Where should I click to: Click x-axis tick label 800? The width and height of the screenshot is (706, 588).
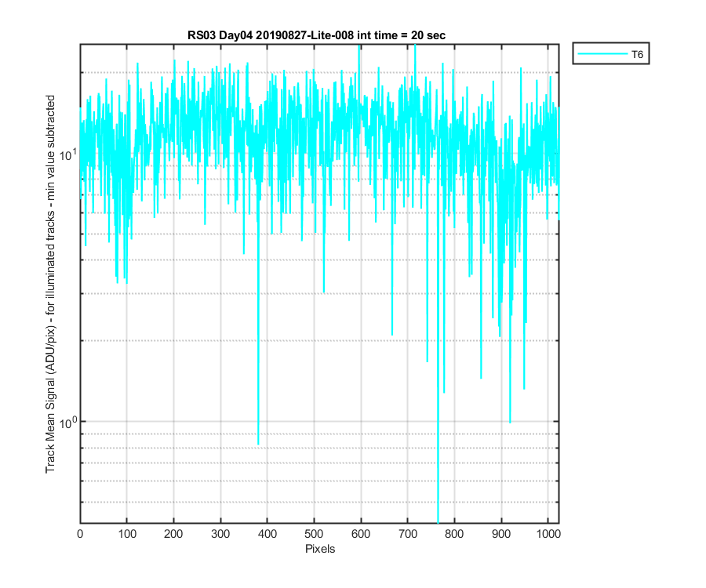point(454,534)
